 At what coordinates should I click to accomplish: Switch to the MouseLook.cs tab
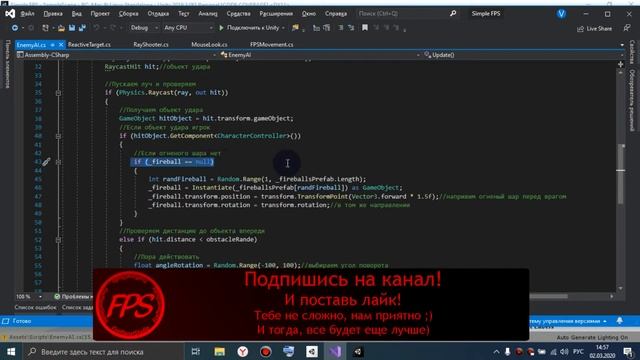point(209,44)
